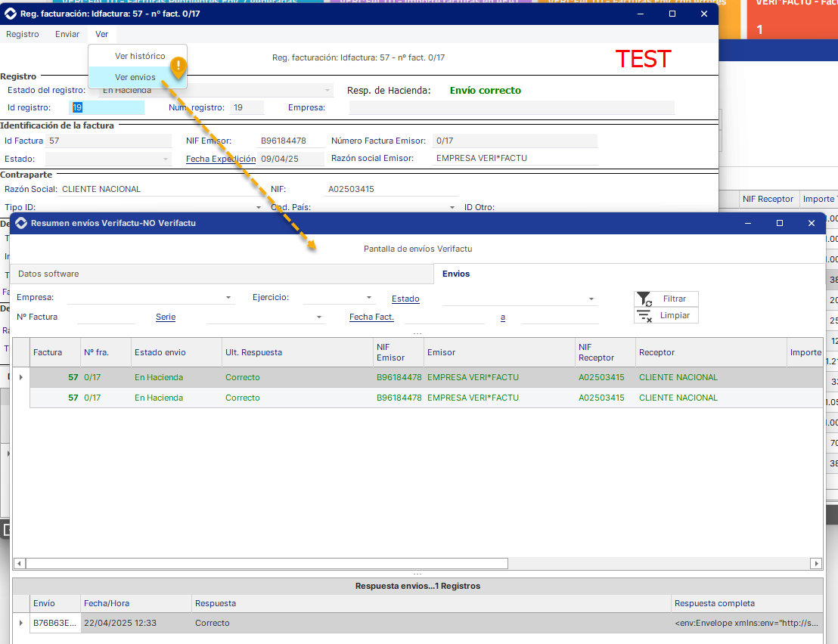Expand the B76B63E envío response row
Viewport: 838px width, 644px height.
coord(21,623)
